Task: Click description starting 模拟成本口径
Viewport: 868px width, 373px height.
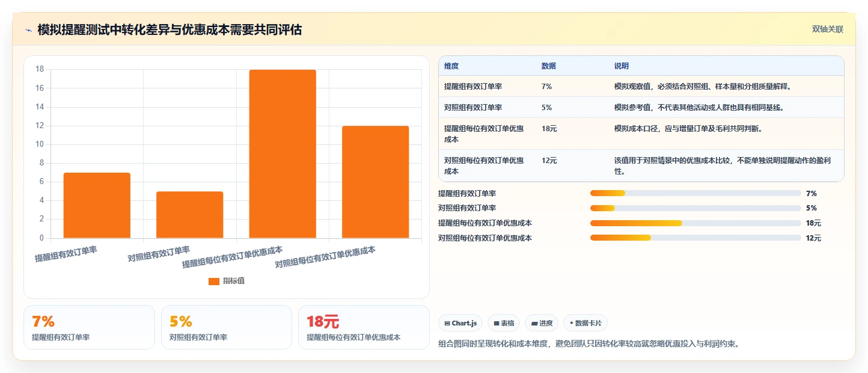Action: click(x=688, y=129)
